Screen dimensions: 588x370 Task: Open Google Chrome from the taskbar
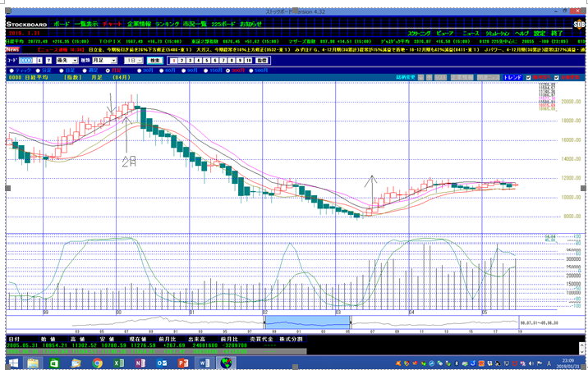(97, 361)
